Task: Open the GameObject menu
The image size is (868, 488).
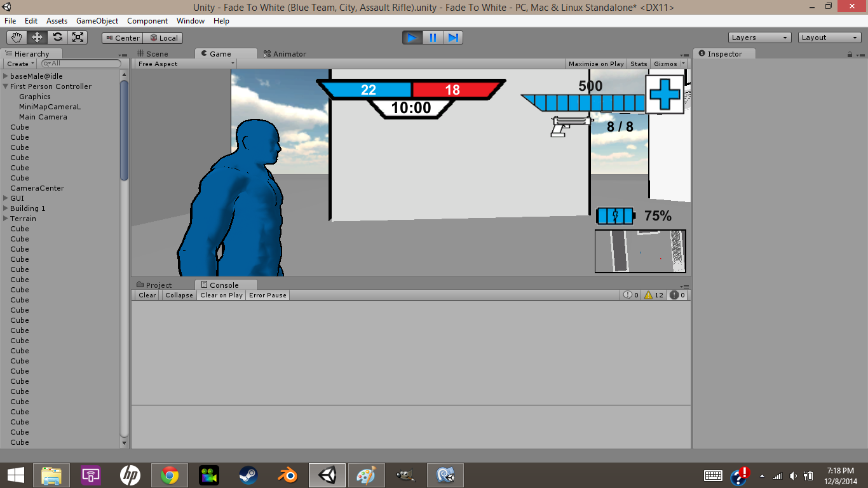Action: tap(97, 20)
